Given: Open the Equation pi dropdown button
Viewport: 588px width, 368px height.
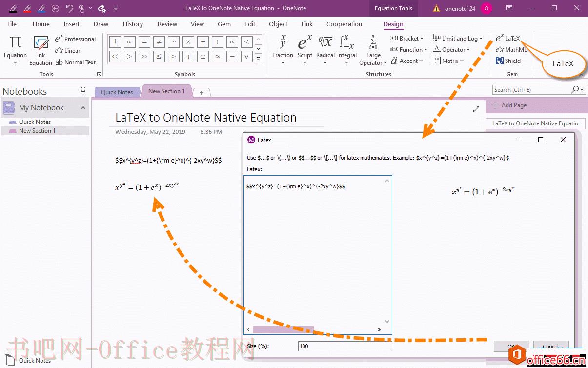Looking at the screenshot, I should pyautogui.click(x=16, y=50).
